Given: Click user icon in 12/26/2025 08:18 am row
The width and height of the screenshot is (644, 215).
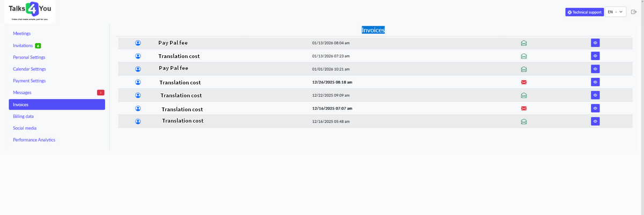Looking at the screenshot, I should (138, 82).
